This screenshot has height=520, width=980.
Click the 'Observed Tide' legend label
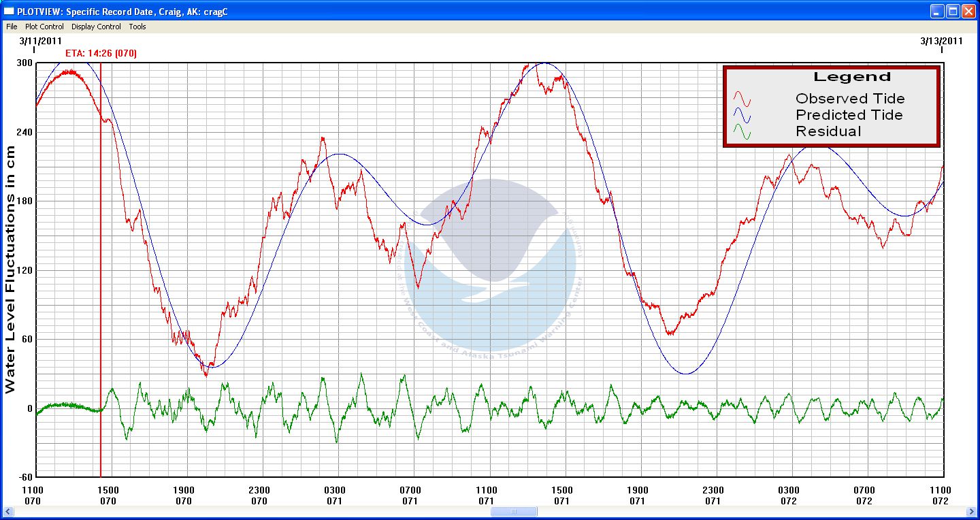850,99
